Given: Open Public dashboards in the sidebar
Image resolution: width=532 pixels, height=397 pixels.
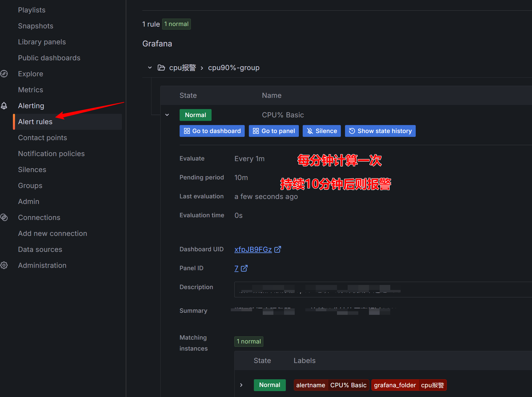Looking at the screenshot, I should coord(49,58).
